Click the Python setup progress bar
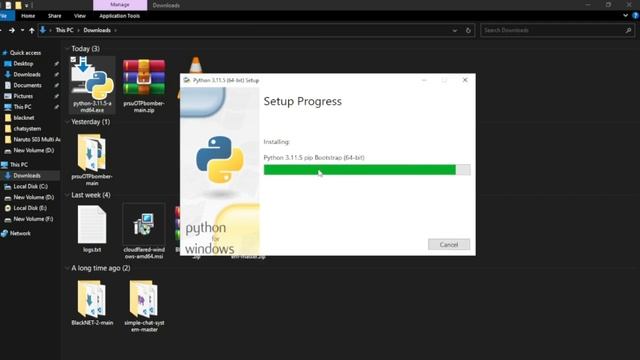Screen dimensions: 640x360 (x=367, y=169)
